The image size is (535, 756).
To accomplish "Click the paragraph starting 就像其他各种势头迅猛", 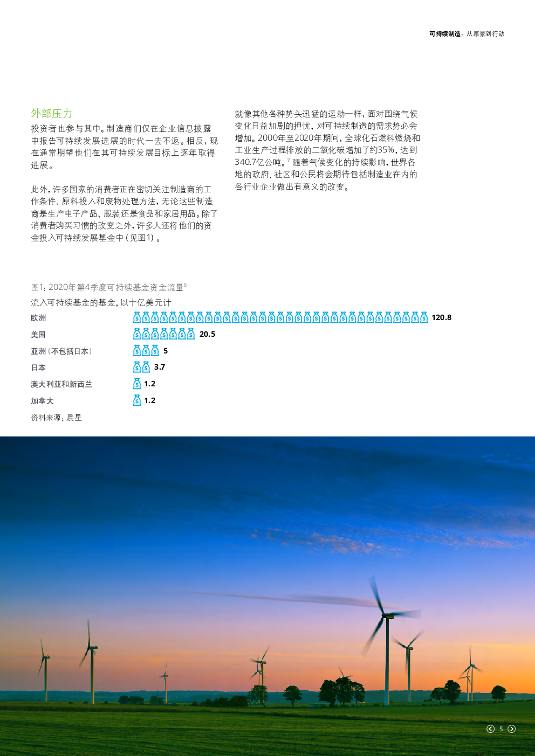I will tap(327, 150).
